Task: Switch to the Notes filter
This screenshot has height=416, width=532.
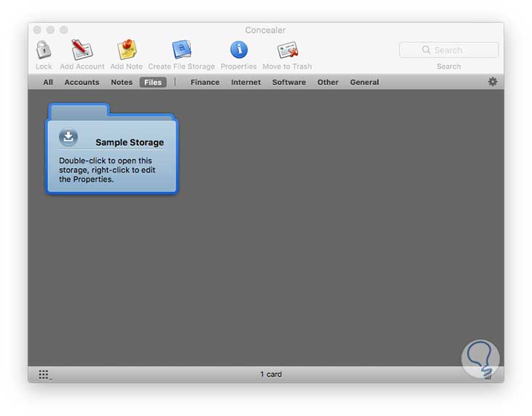Action: [122, 82]
